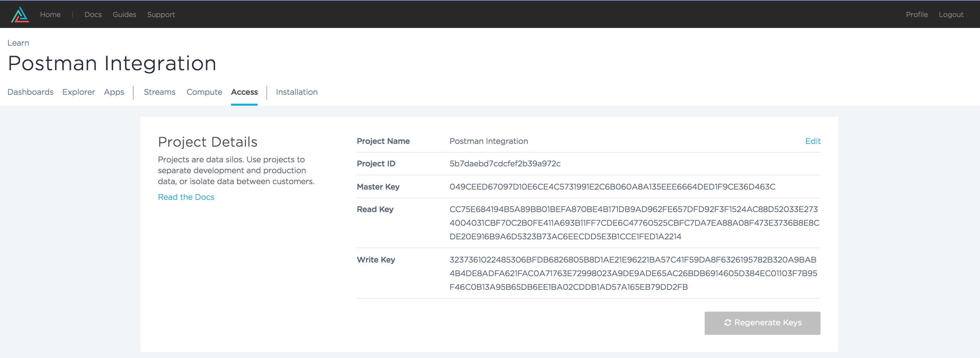980x358 pixels.
Task: Click the Write Key value text
Action: (633, 273)
